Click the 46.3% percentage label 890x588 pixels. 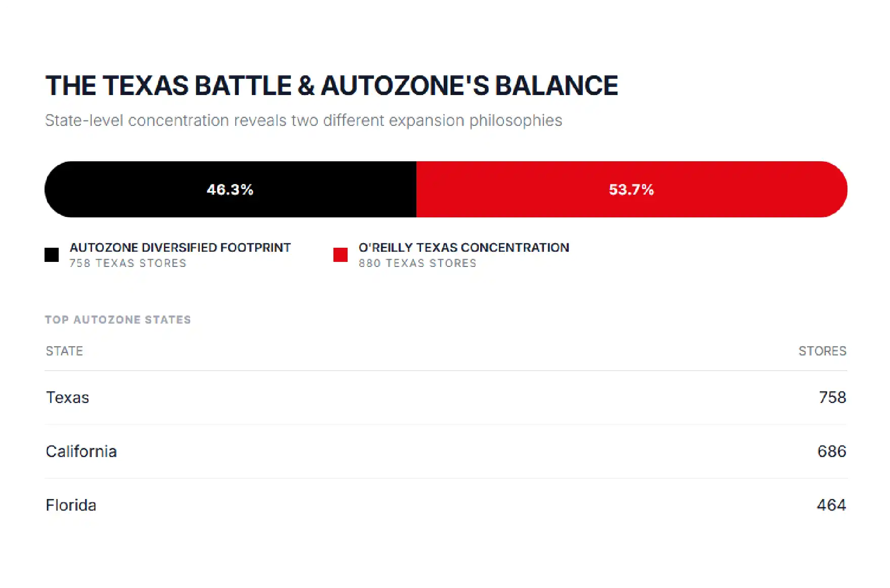(x=230, y=190)
